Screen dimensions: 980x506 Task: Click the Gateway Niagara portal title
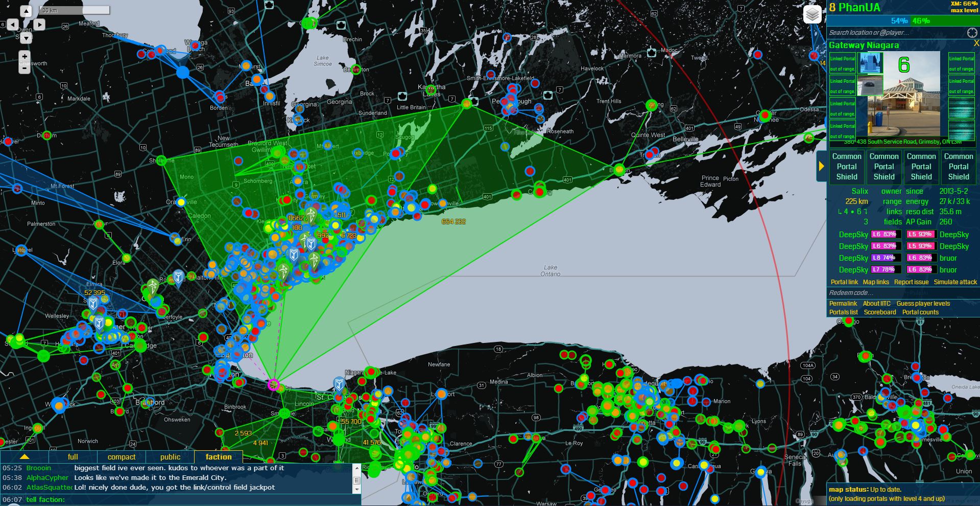click(864, 45)
